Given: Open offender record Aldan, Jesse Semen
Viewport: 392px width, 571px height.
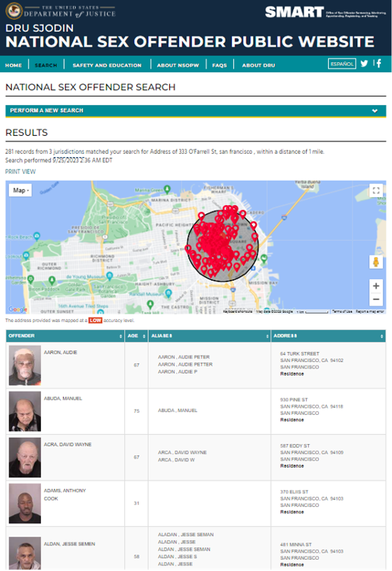Looking at the screenshot, I should click(x=70, y=544).
